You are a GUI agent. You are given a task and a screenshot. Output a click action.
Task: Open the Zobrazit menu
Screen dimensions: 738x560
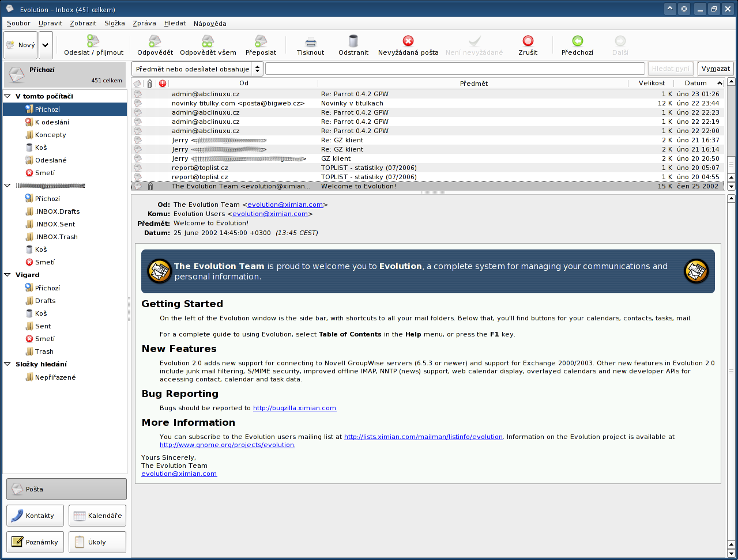[x=83, y=24]
